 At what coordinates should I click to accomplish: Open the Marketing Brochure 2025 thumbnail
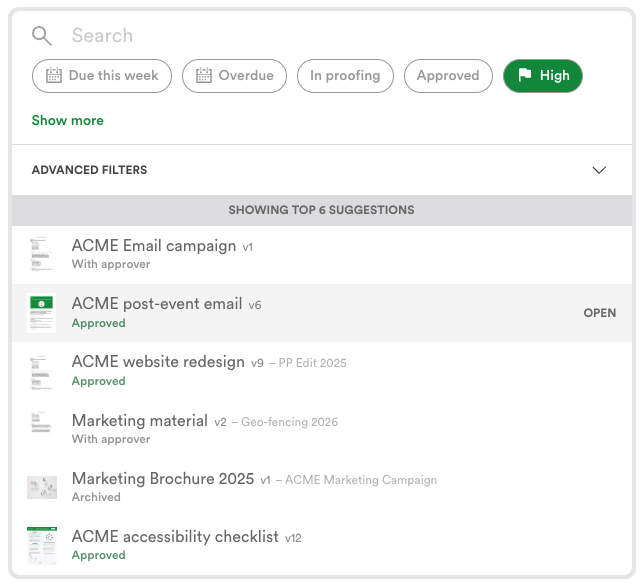(x=41, y=487)
